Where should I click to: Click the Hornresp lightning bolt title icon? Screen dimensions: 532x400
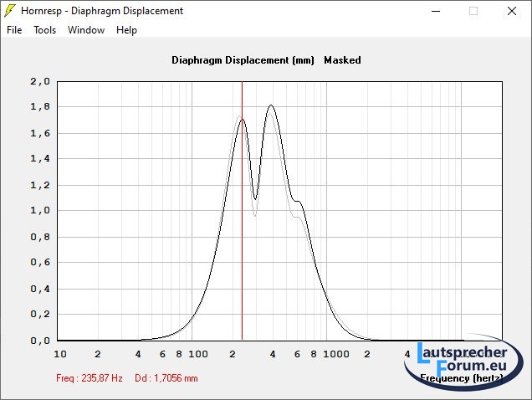(x=10, y=11)
